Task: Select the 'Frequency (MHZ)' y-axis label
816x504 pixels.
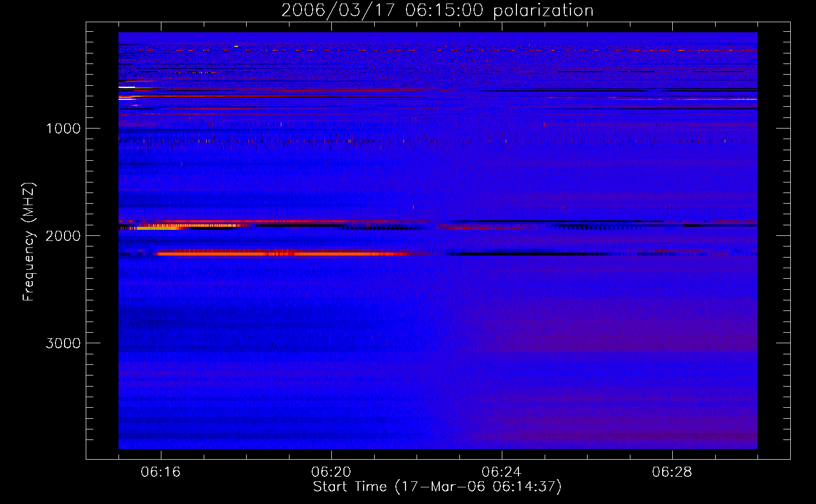Action: pyautogui.click(x=29, y=242)
